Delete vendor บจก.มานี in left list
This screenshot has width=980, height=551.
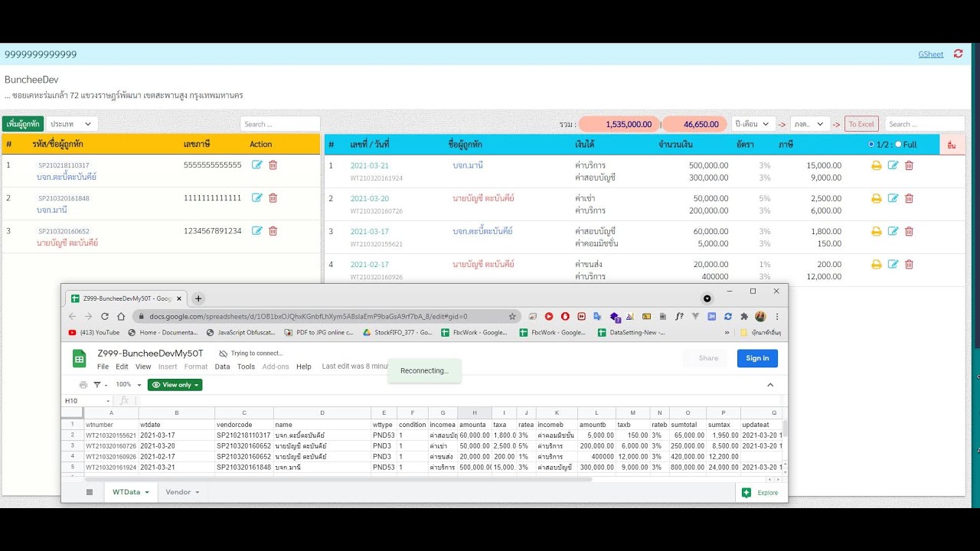[273, 197]
